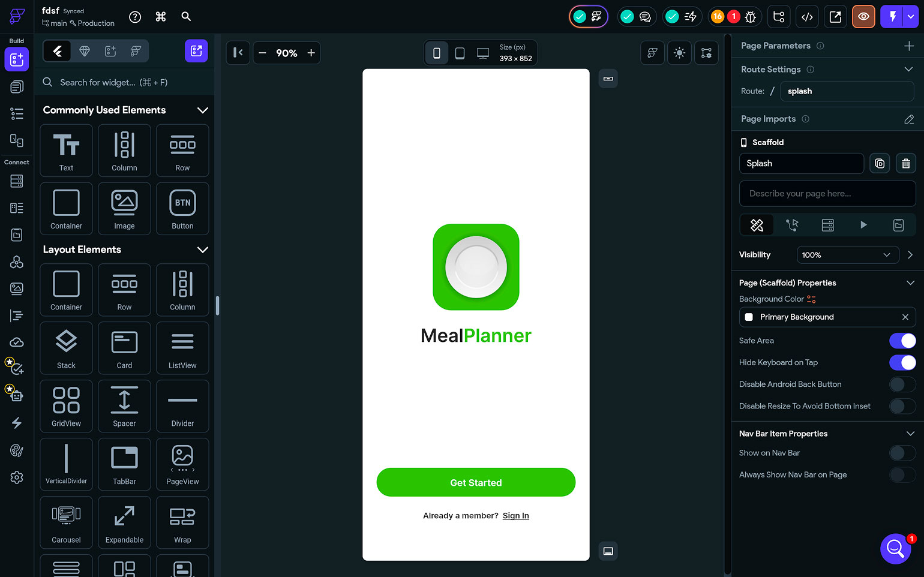Click the debug bug icon in toolbar
Screen dimensions: 924x577
(750, 17)
